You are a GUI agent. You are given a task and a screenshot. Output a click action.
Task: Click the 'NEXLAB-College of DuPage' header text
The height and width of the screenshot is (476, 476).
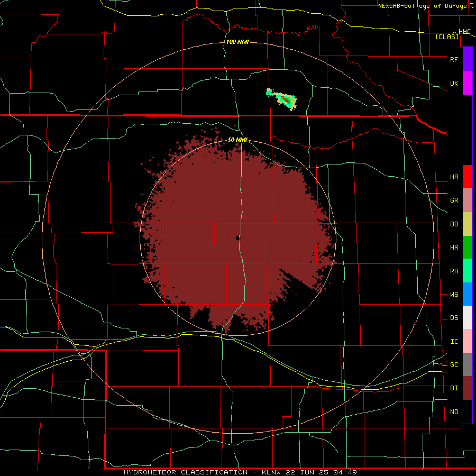[423, 6]
